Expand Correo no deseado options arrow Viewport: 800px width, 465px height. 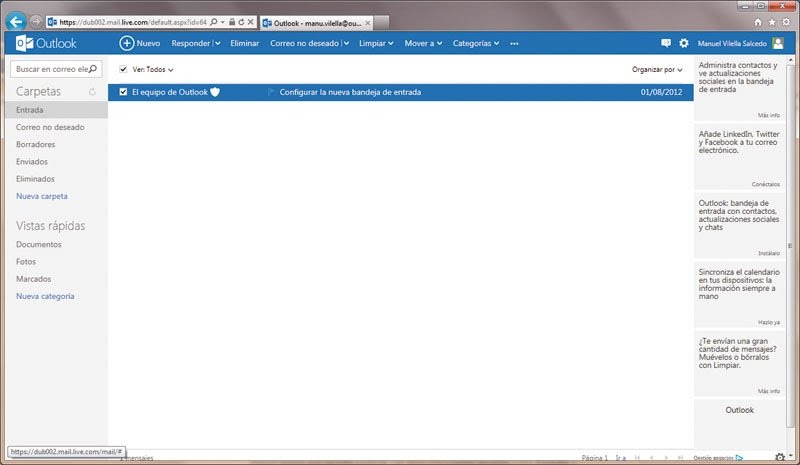(346, 43)
